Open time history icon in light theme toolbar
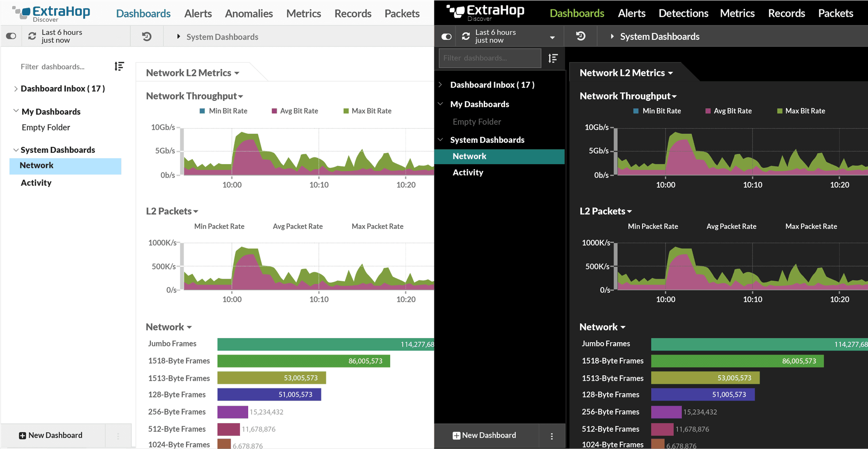 click(x=146, y=37)
